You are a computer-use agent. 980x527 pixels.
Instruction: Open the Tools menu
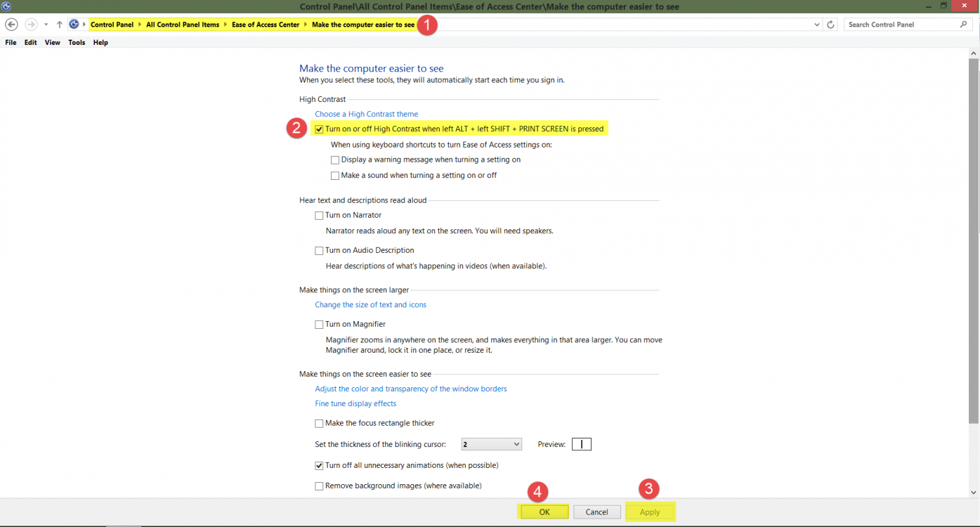pyautogui.click(x=77, y=43)
